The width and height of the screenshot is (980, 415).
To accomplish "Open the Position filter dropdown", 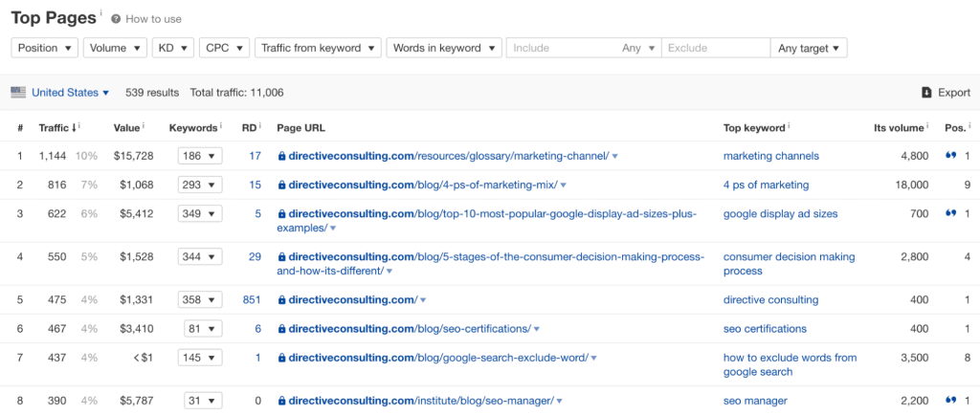I will click(x=44, y=48).
